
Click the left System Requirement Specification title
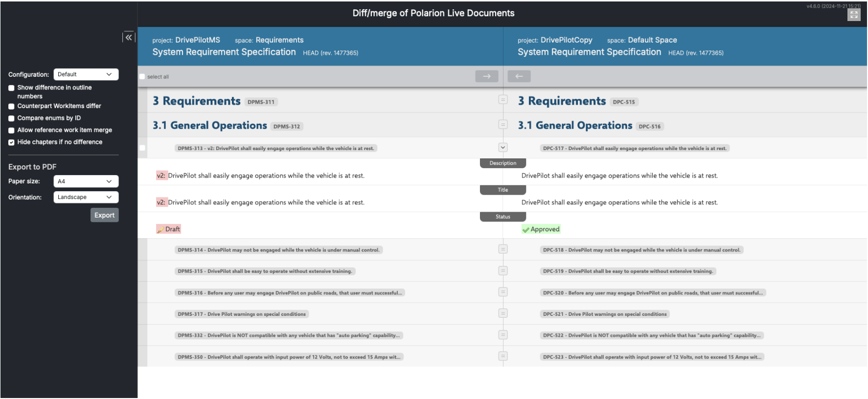click(224, 52)
